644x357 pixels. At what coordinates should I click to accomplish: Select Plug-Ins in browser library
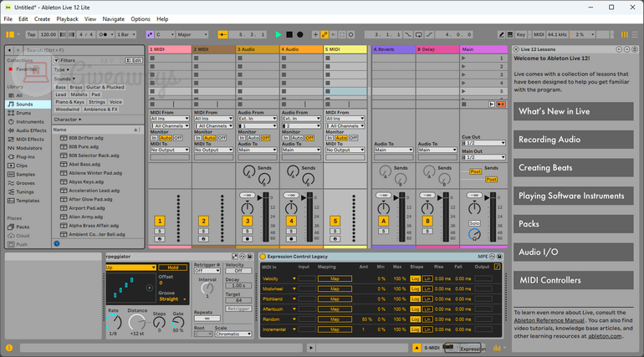tap(25, 156)
